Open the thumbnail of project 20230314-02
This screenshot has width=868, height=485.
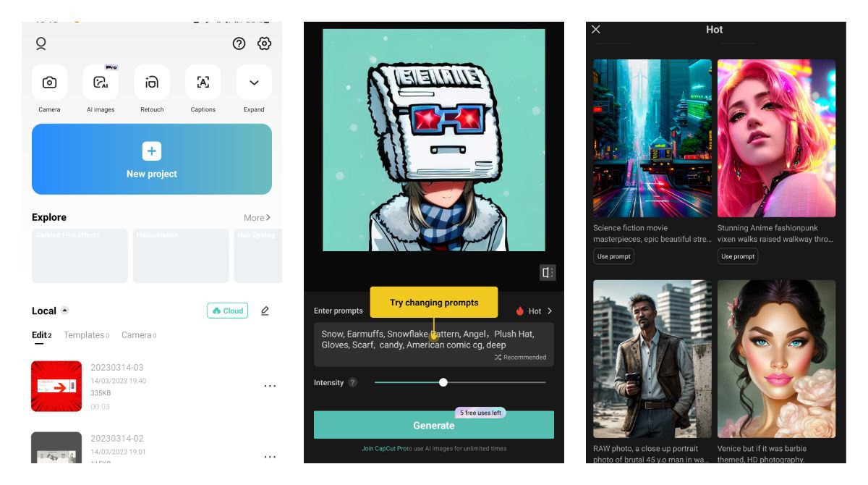coord(56,448)
